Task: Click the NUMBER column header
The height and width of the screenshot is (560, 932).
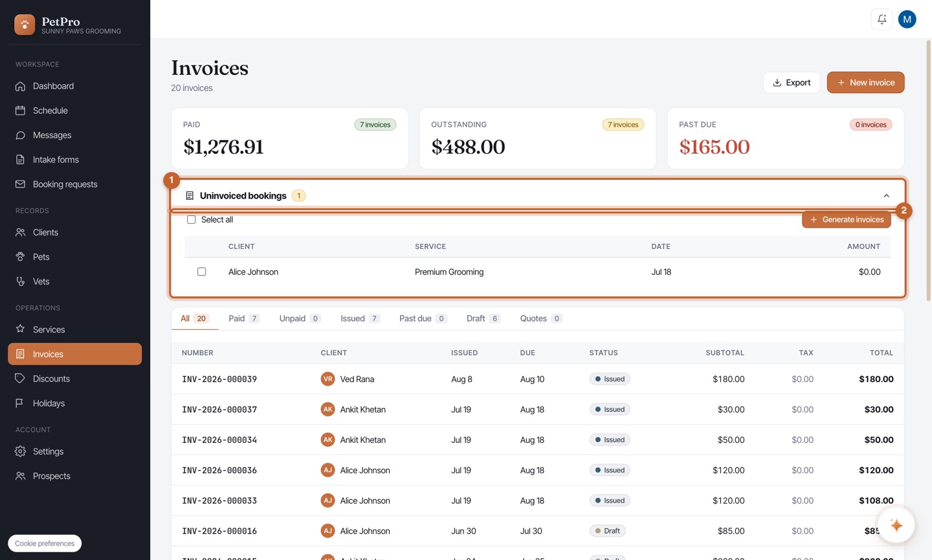Action: (197, 353)
